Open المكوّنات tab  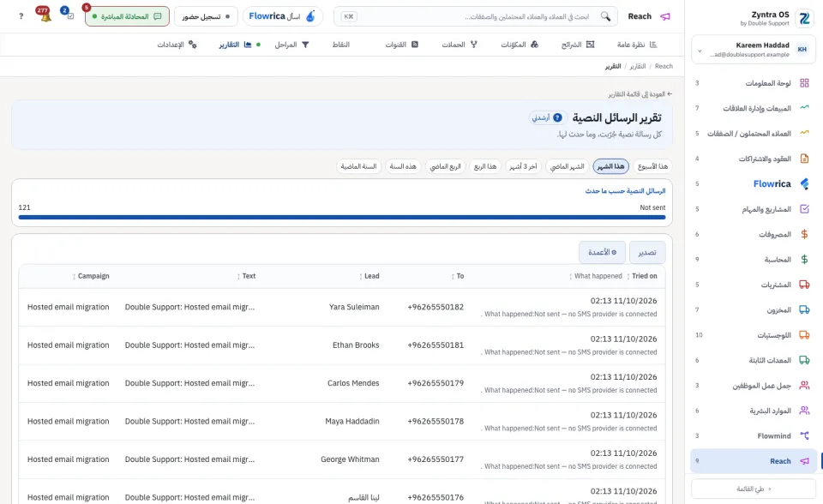(520, 45)
